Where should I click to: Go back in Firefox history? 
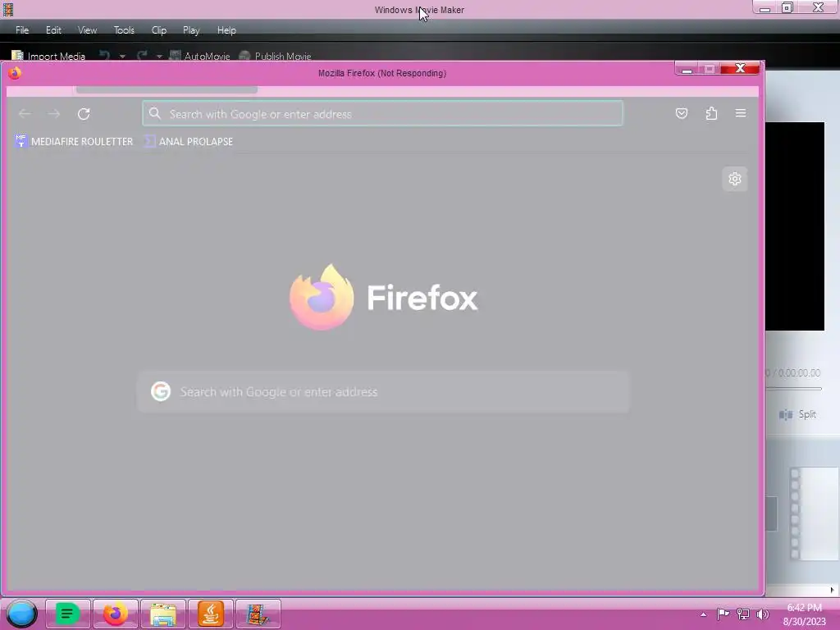pyautogui.click(x=25, y=113)
